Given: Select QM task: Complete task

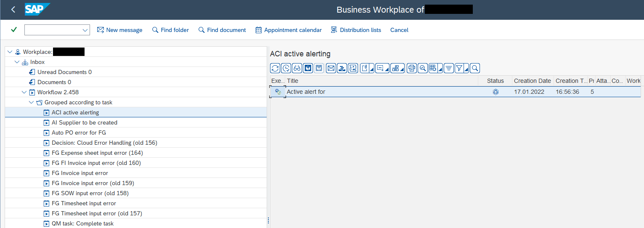Looking at the screenshot, I should [x=82, y=223].
